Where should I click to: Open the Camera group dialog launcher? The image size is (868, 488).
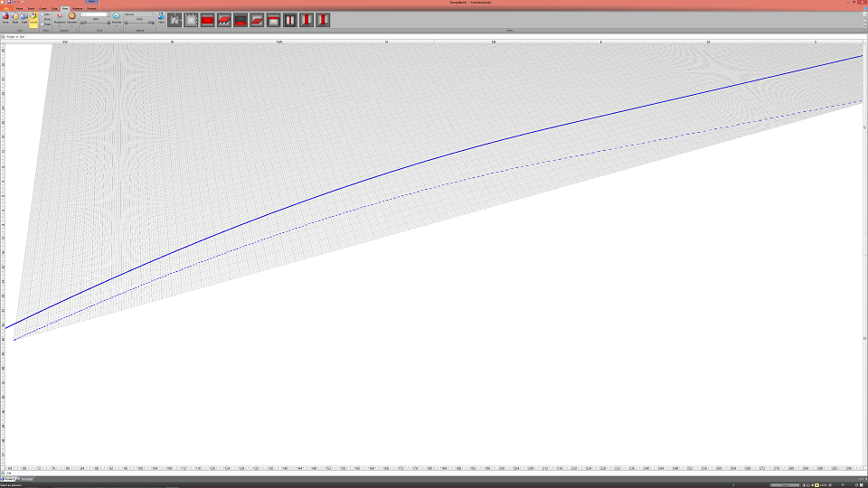pyautogui.click(x=76, y=31)
